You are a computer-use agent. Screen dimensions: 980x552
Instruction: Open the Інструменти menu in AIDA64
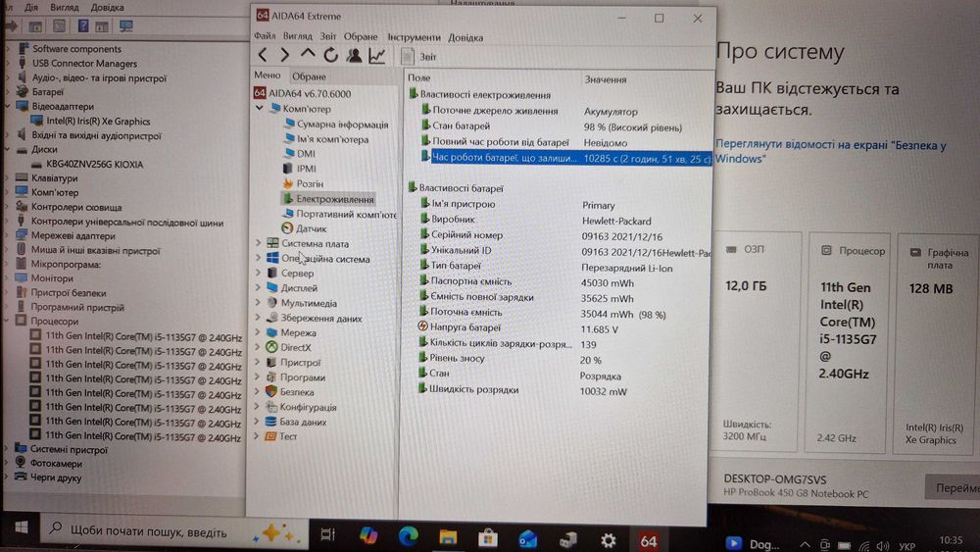click(x=414, y=37)
